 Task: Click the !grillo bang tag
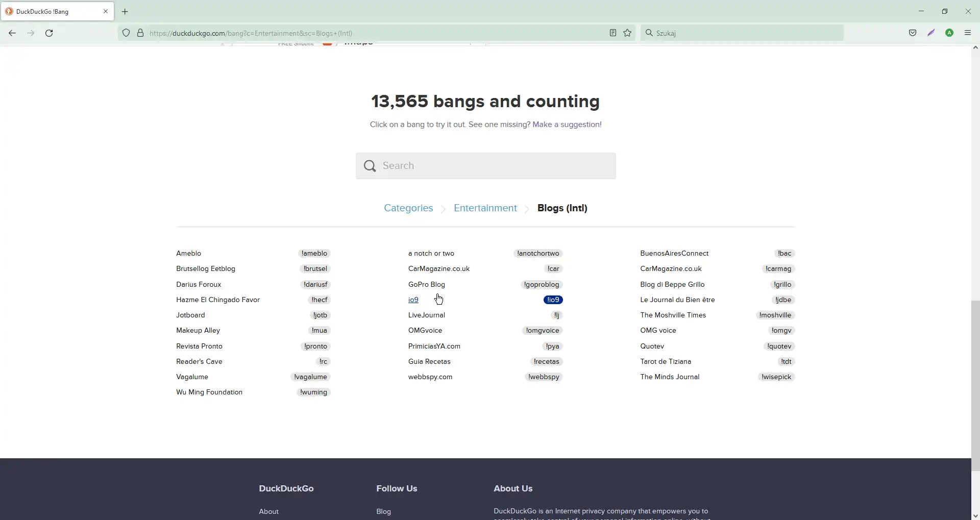[782, 285]
